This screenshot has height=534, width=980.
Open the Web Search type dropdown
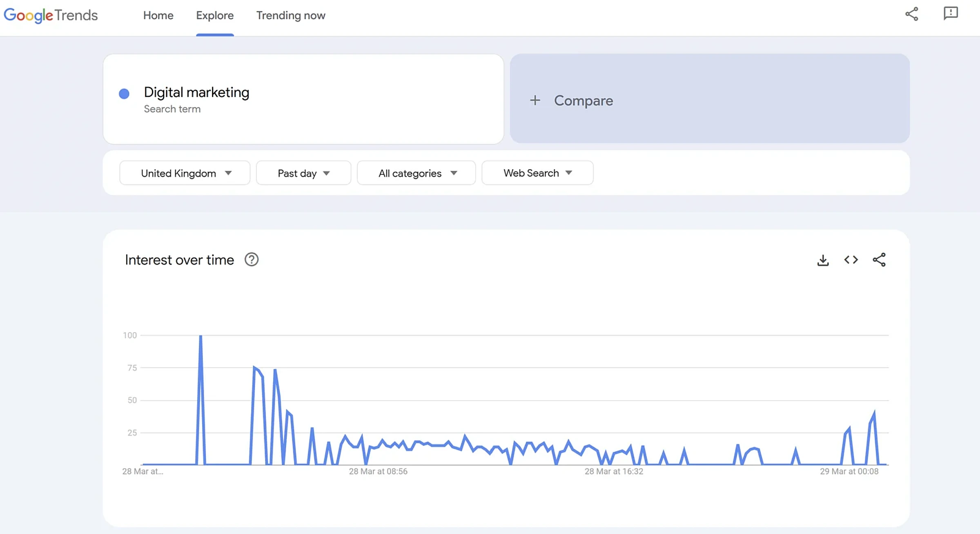pyautogui.click(x=537, y=173)
